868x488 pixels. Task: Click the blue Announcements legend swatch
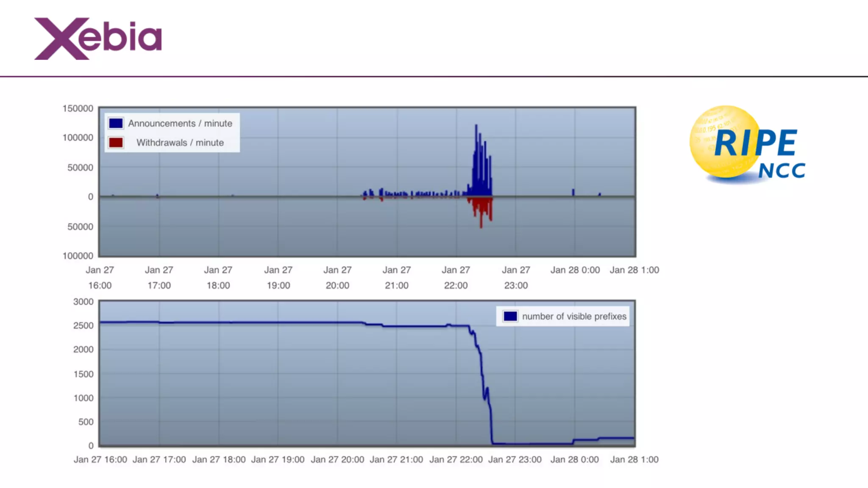(116, 123)
